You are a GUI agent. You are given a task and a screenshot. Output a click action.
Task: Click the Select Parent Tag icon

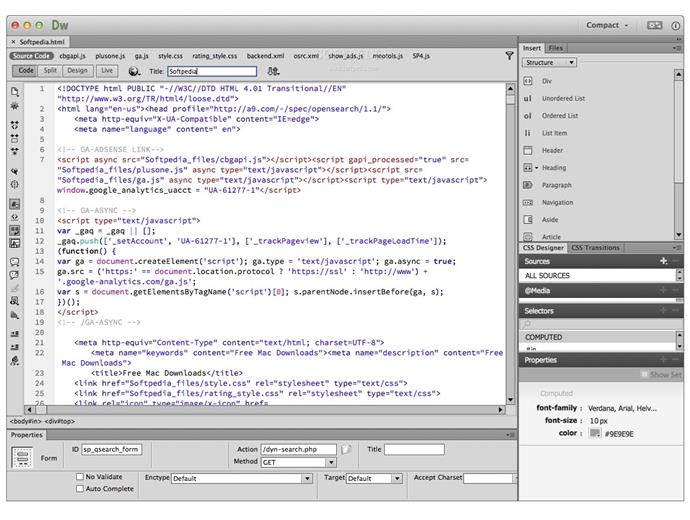[15, 171]
